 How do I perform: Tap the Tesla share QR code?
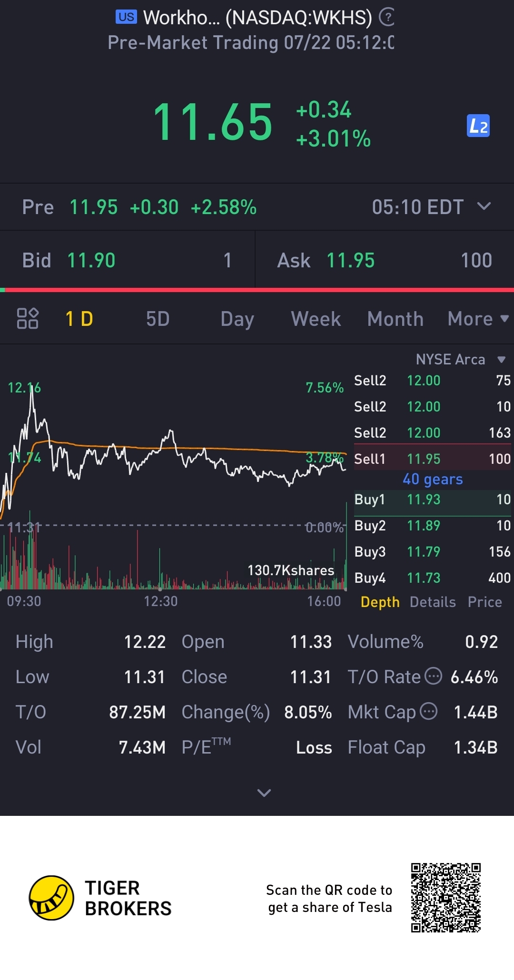446,898
